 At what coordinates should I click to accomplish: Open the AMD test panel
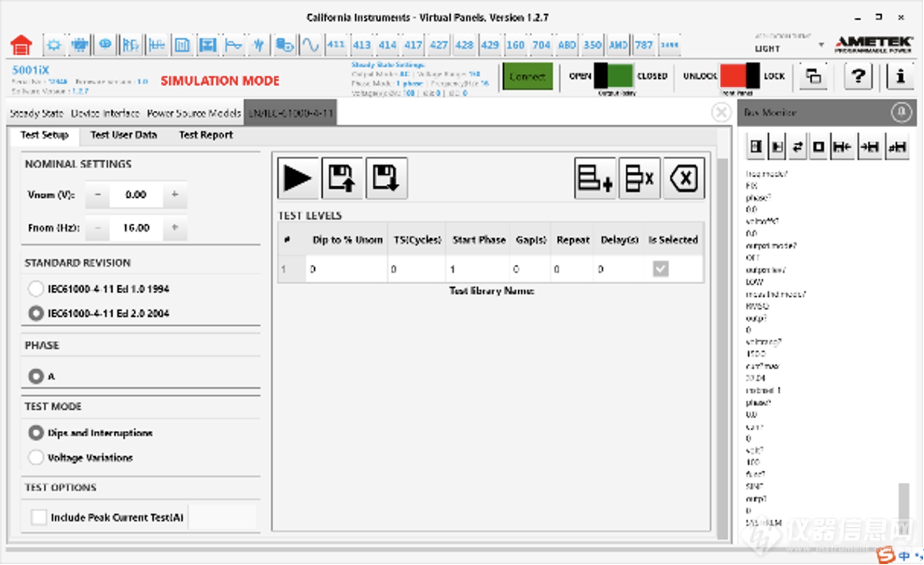(618, 45)
